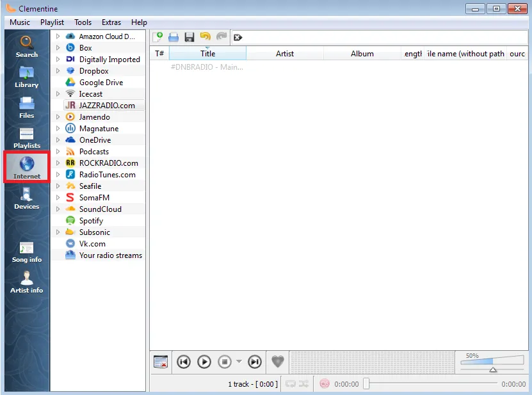Expand the Amazon Cloud Drive node
Screen dimensions: 532x395
(58, 36)
